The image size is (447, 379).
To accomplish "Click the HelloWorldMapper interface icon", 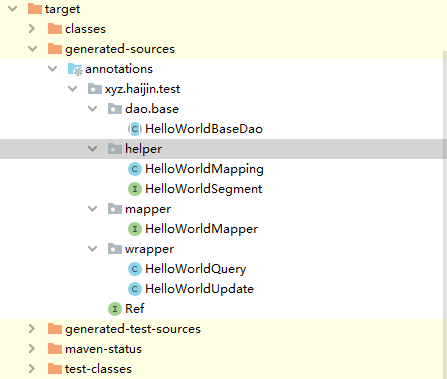I will click(135, 229).
